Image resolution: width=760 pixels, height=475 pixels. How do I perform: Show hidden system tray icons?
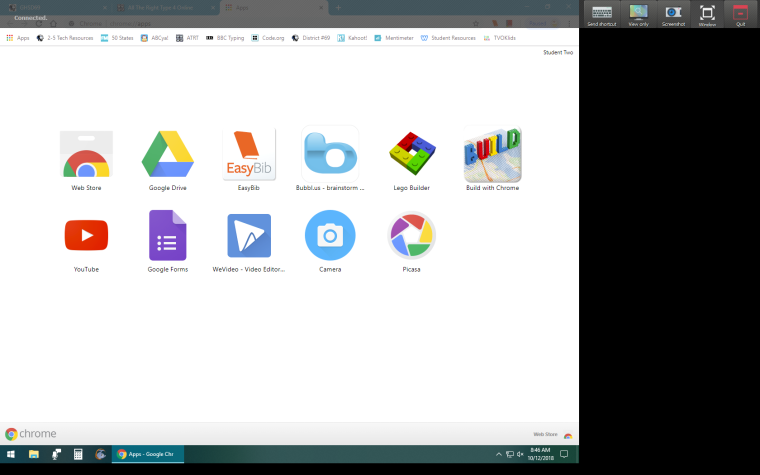[498, 454]
